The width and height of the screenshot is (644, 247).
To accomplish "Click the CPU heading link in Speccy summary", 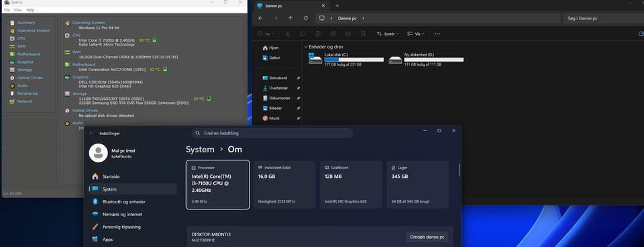I will point(76,36).
